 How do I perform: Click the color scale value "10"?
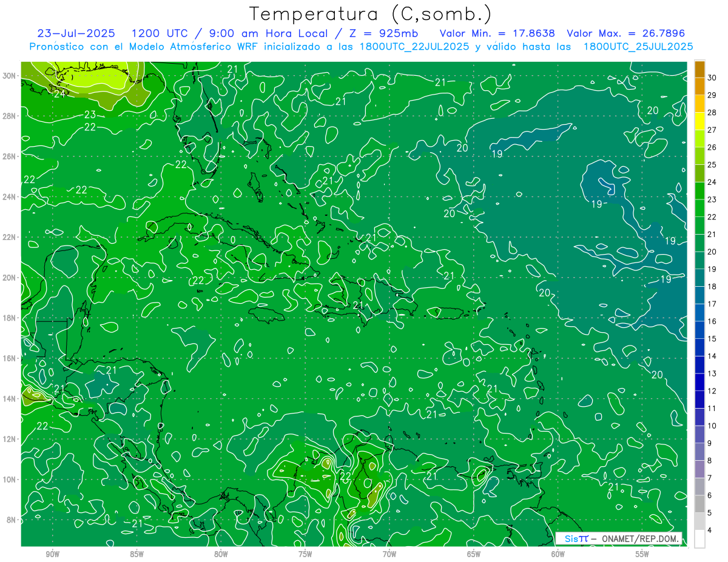click(712, 426)
